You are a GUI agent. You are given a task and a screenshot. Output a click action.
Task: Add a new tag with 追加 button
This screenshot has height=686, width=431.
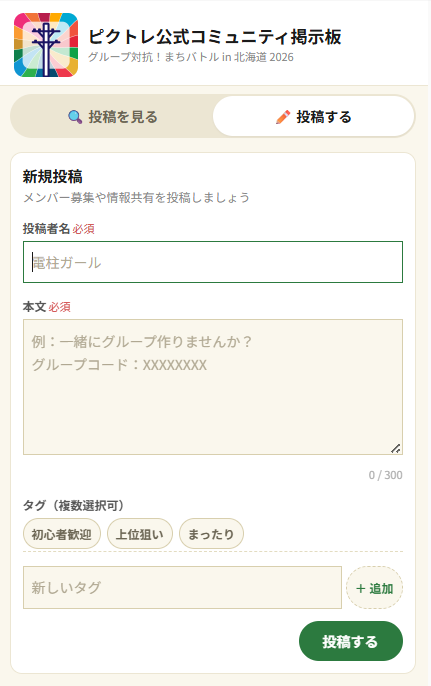(374, 588)
